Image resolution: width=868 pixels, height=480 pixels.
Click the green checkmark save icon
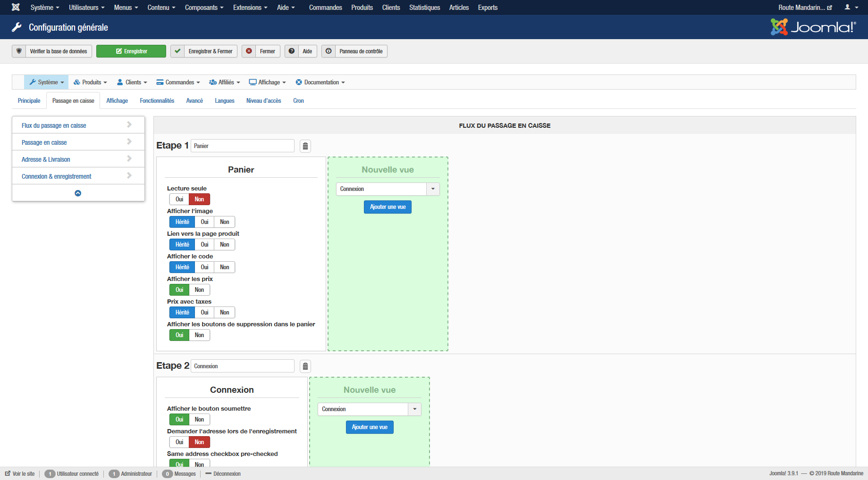tap(177, 51)
